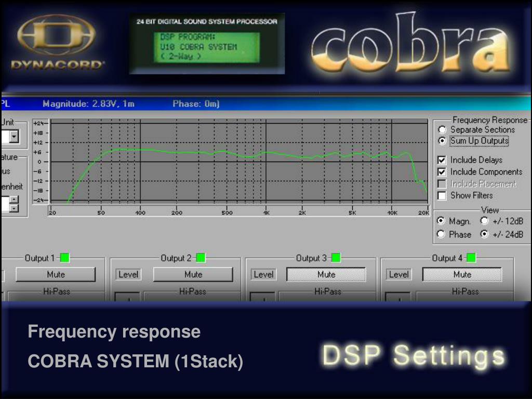Viewport: 532px width, 399px height.
Task: Click the 100 frequency axis label
Action: point(140,212)
